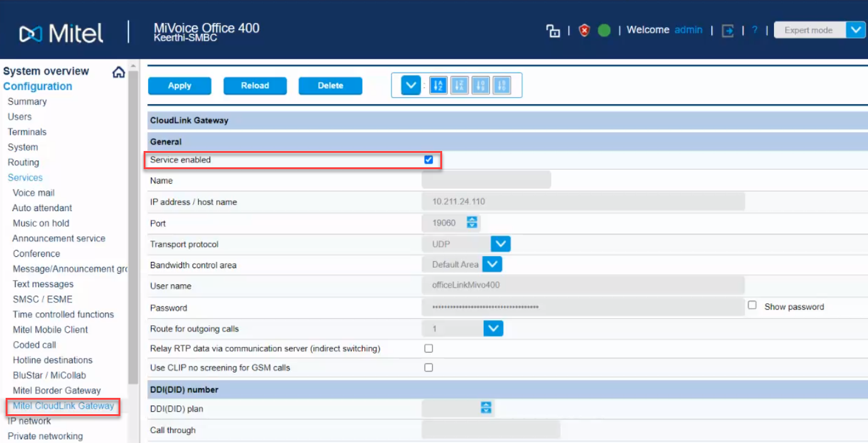Screen dimensions: 868x443
Task: Uncheck the Service enabled checkbox
Action: [x=428, y=160]
